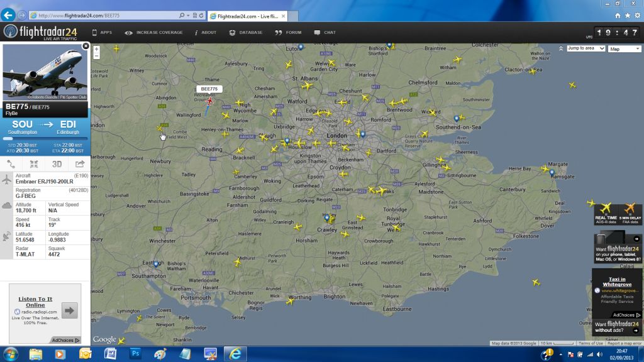Image resolution: width=644 pixels, height=362 pixels.
Task: Open the Listen To It Online ad link
Action: click(x=35, y=302)
